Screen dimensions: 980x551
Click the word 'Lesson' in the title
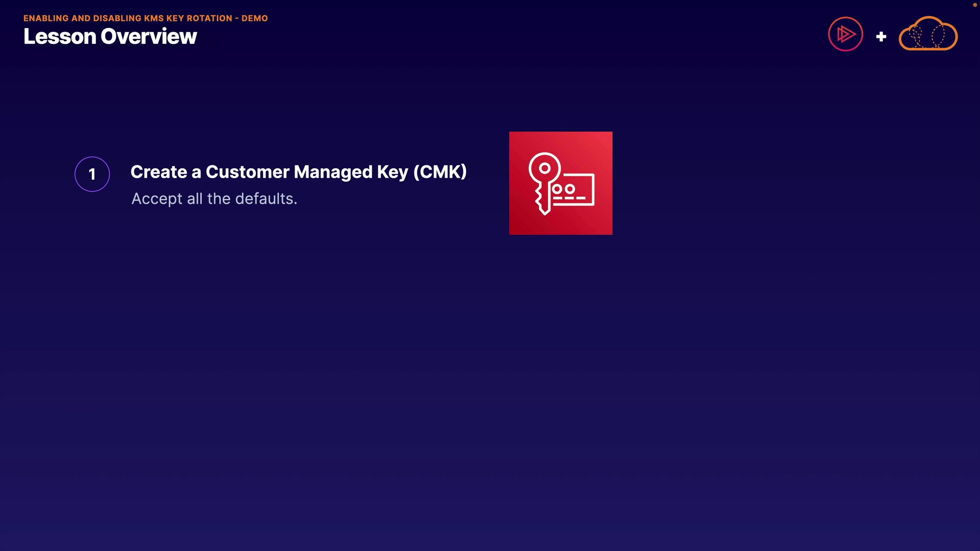(x=60, y=37)
